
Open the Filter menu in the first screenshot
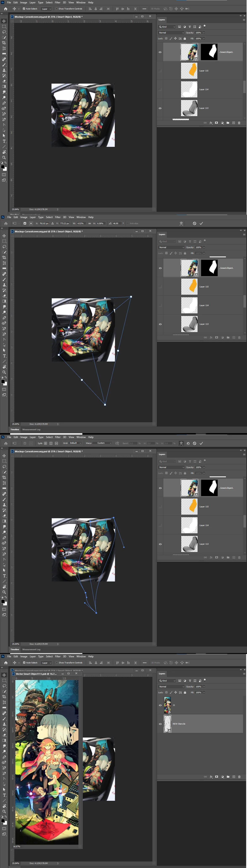pos(58,2)
